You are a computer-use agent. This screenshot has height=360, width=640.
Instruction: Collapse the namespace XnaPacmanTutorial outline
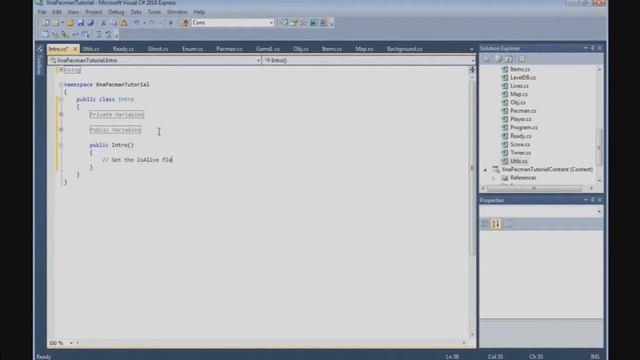point(60,84)
